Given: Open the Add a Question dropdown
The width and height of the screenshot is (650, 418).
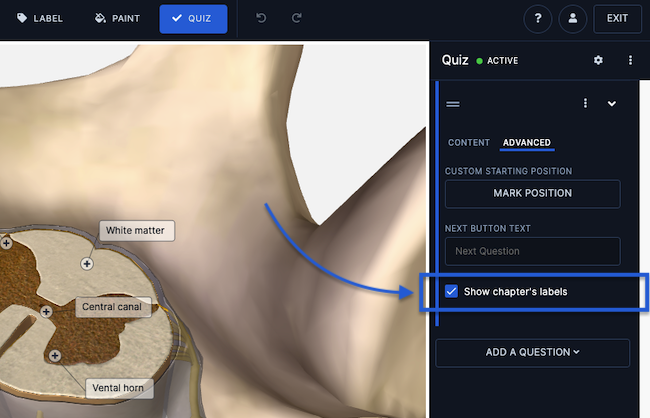Looking at the screenshot, I should pyautogui.click(x=533, y=353).
